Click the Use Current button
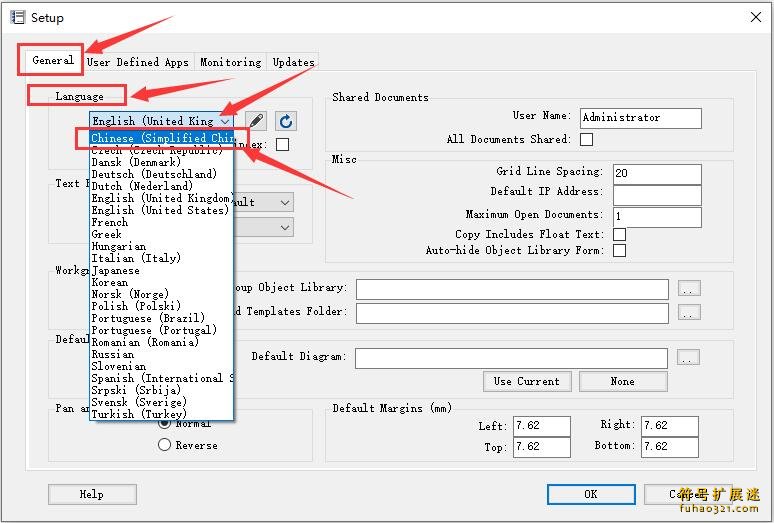774x523 pixels. point(527,381)
